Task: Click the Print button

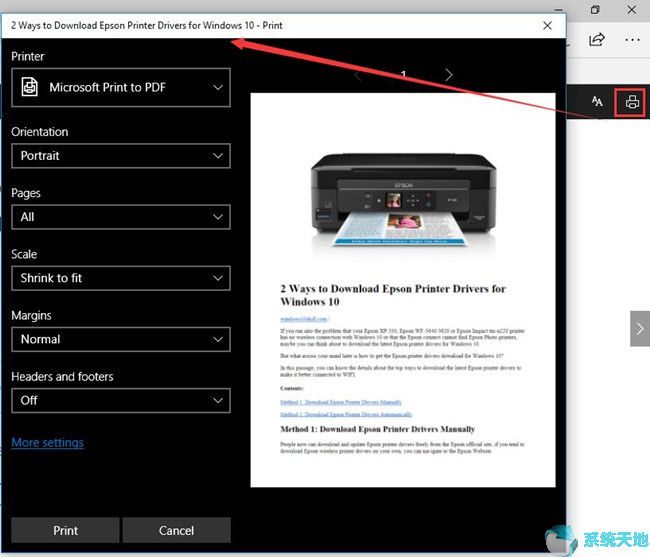Action: (65, 530)
